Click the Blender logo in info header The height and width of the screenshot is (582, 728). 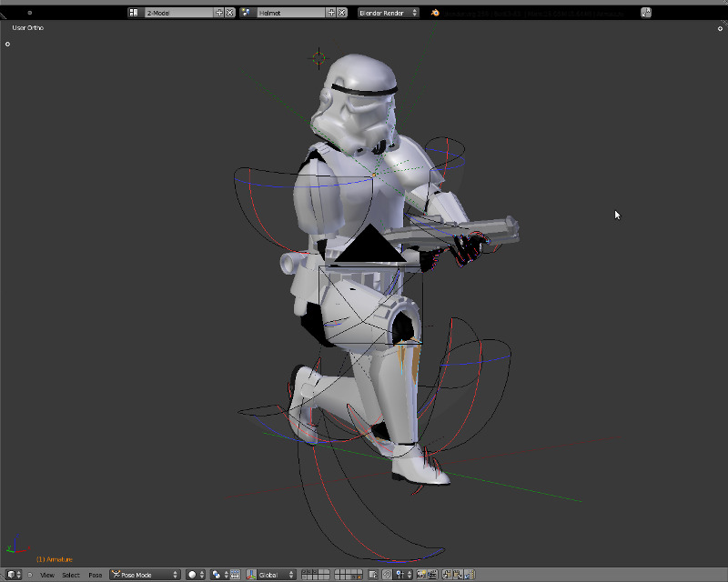click(435, 13)
